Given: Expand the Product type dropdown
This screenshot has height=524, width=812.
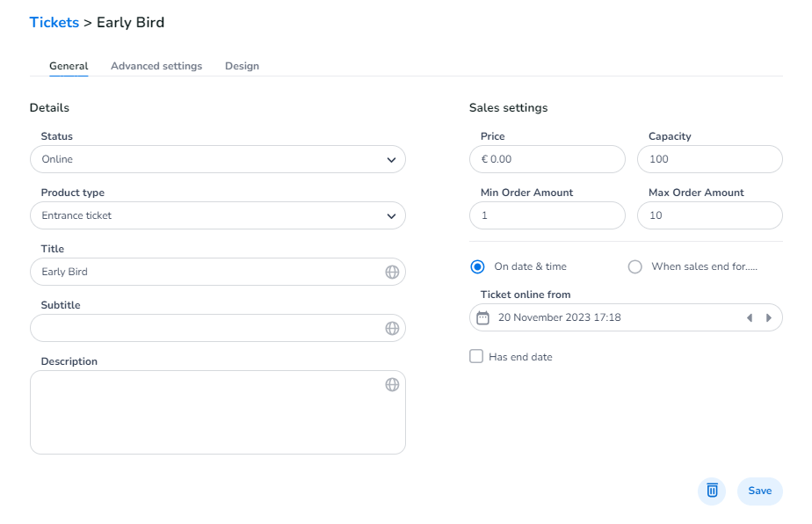Looking at the screenshot, I should tap(218, 215).
